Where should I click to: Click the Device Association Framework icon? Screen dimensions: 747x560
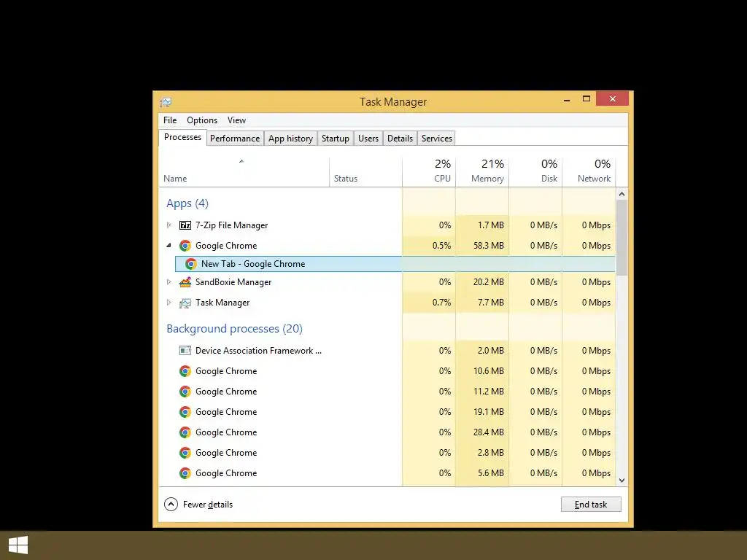pyautogui.click(x=185, y=351)
